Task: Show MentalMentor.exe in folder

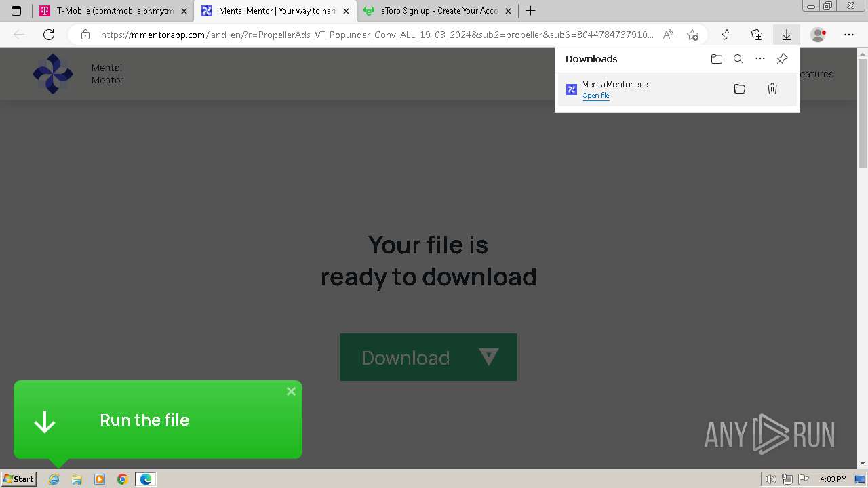Action: (740, 89)
